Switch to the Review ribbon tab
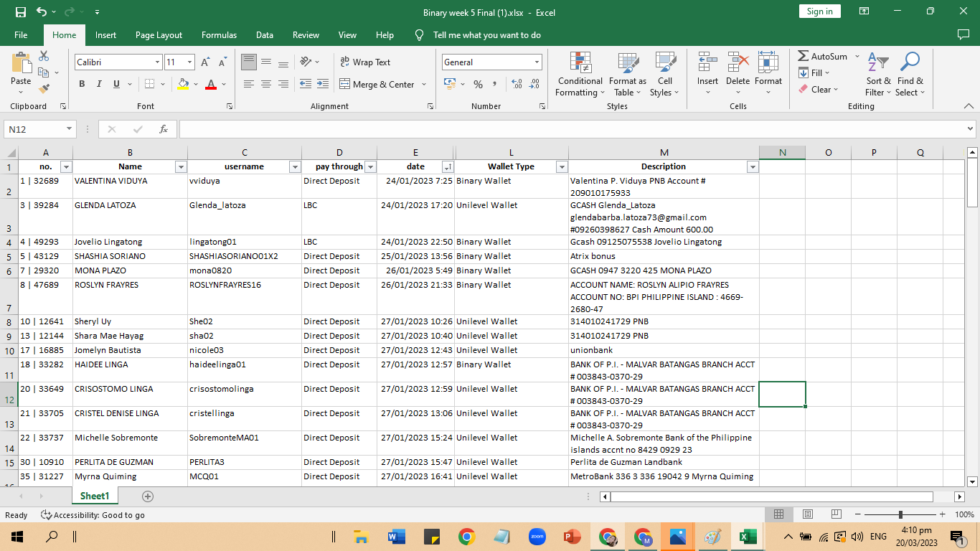The image size is (980, 551). click(x=306, y=34)
